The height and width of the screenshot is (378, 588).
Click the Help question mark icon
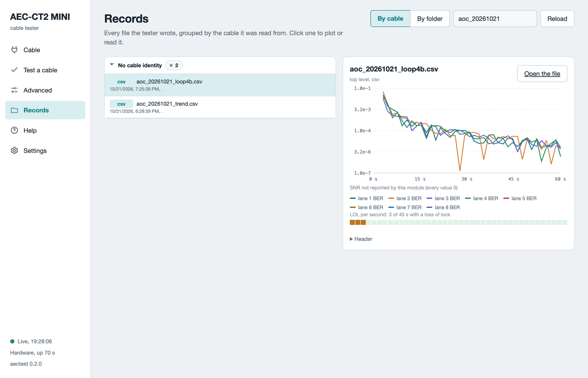click(14, 130)
